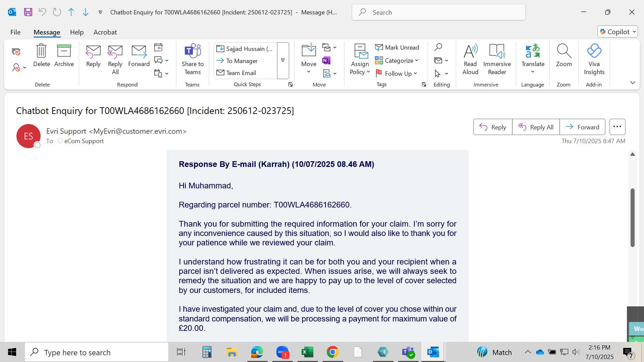Click Forward button in message header

point(582,127)
